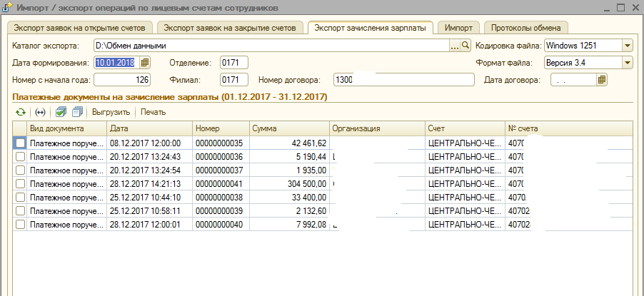644x296 pixels.
Task: Click the Печать button
Action: coord(153,112)
